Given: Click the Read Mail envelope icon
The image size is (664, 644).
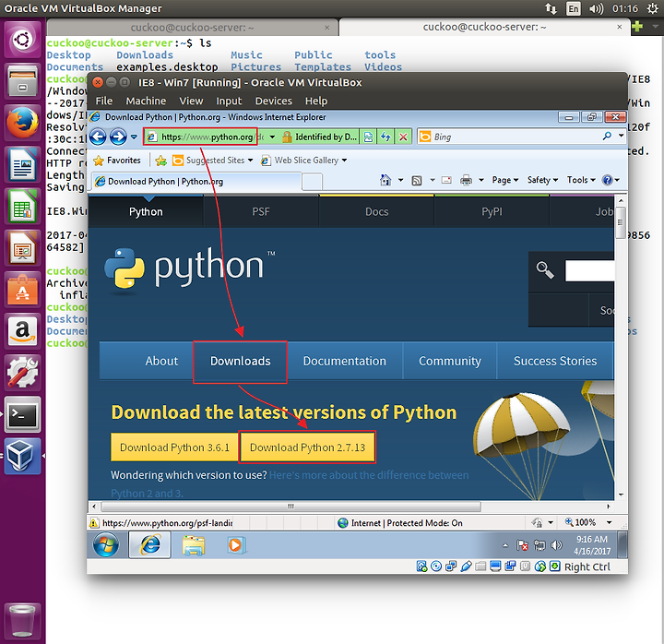Looking at the screenshot, I should click(446, 180).
